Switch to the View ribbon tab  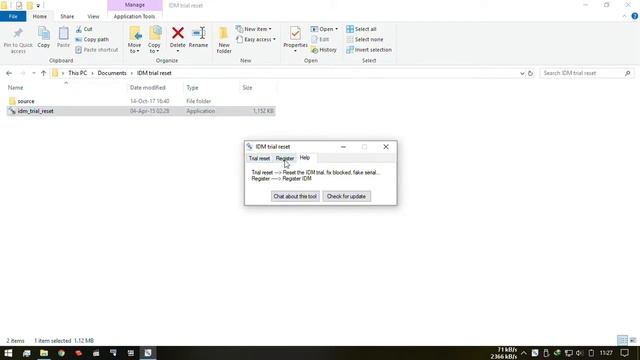[93, 16]
